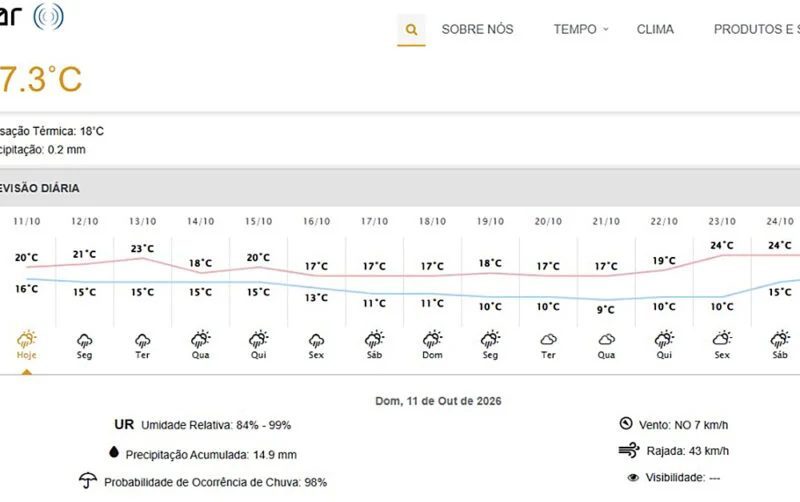Click the umbrella icon for rain probability
Screen dimensions: 800x502
pyautogui.click(x=88, y=480)
